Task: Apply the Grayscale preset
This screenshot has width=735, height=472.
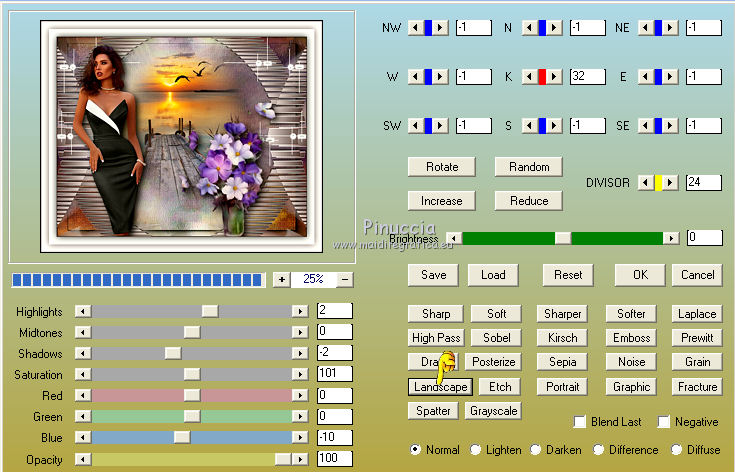Action: (x=494, y=411)
